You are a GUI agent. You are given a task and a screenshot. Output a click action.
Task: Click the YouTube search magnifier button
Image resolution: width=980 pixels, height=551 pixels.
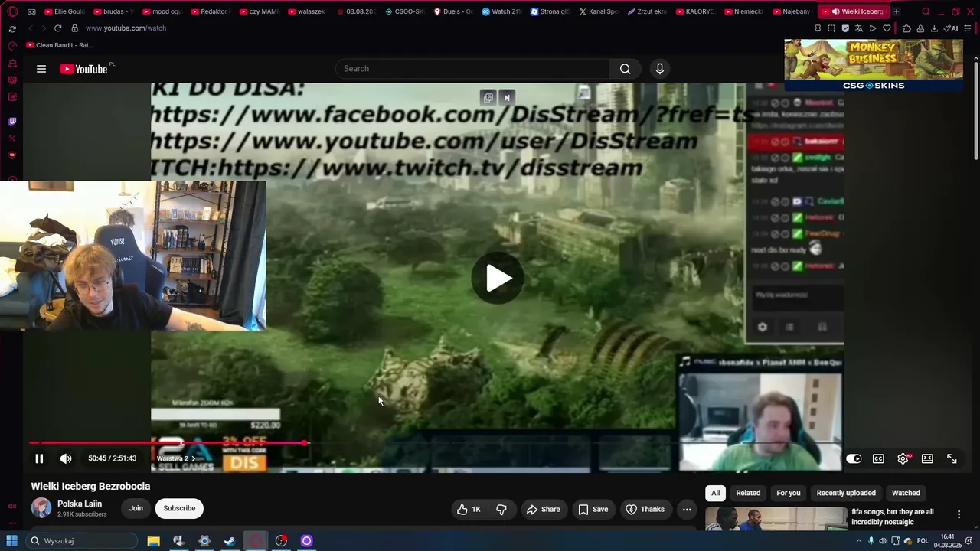click(x=625, y=69)
